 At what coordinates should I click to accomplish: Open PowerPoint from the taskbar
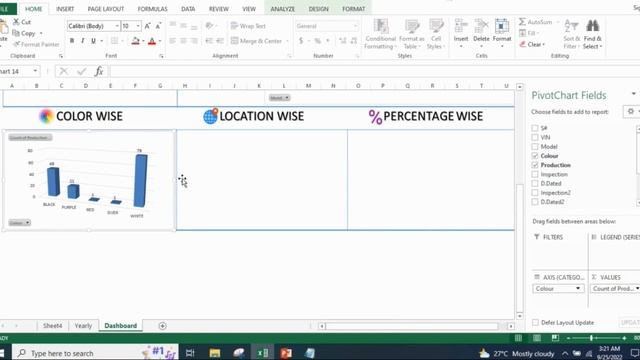286,353
